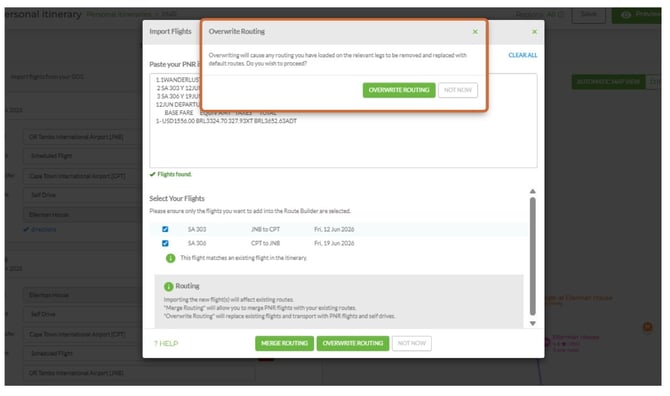670x396 pixels.
Task: Click the info icon beside Routing heading
Action: (x=168, y=287)
